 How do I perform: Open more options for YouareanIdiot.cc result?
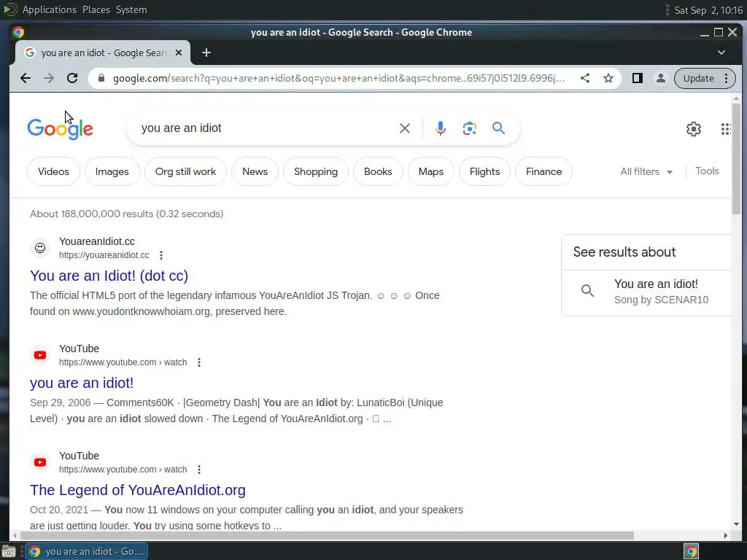coord(161,255)
